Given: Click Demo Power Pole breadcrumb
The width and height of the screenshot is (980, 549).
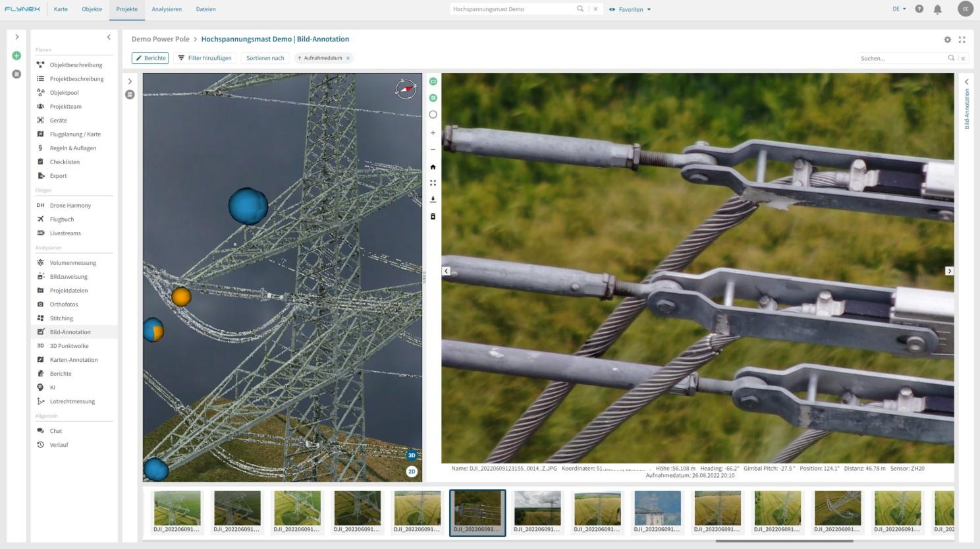Looking at the screenshot, I should tap(160, 39).
